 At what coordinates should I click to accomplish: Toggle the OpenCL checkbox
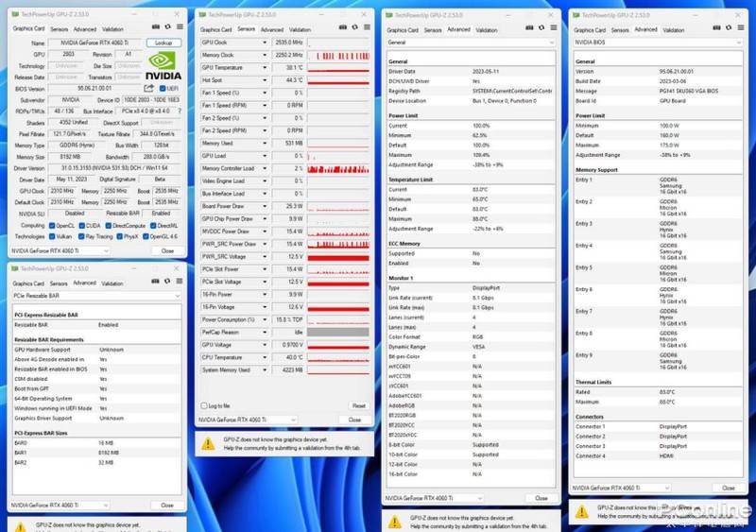(x=52, y=226)
